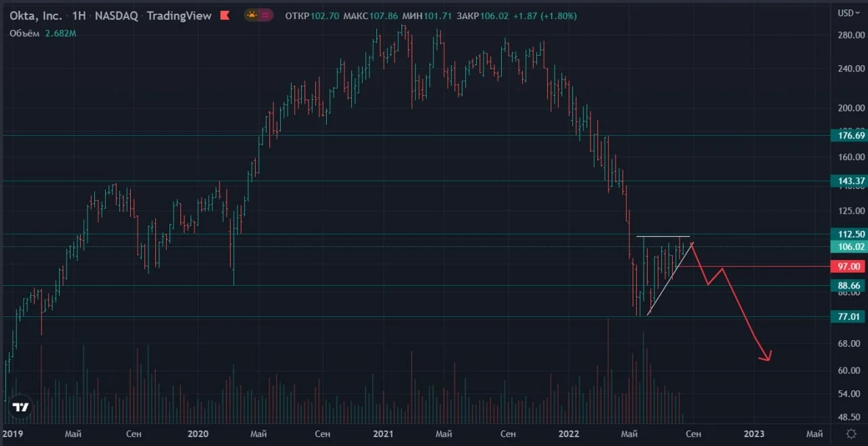Click the red flag marker beside TradingView
The height and width of the screenshot is (446, 868).
pos(224,15)
